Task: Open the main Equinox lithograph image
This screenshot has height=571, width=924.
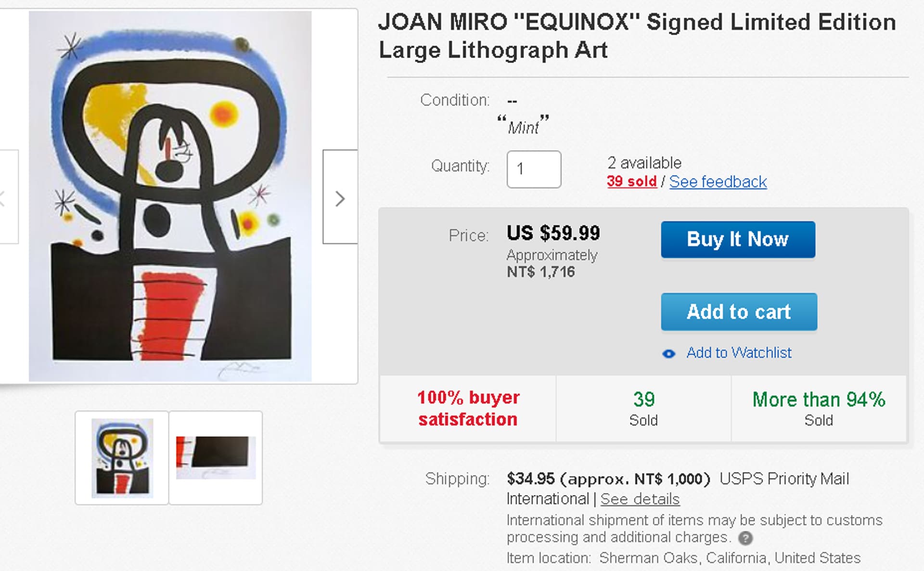Action: point(170,196)
